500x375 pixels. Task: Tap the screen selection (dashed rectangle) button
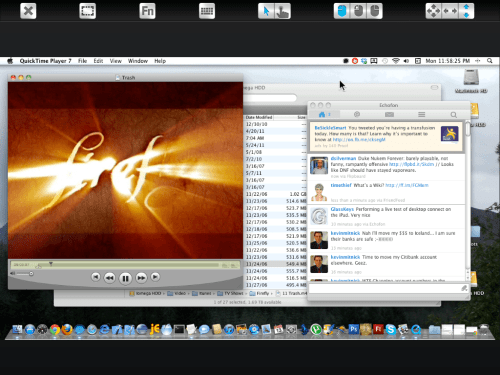[88, 11]
